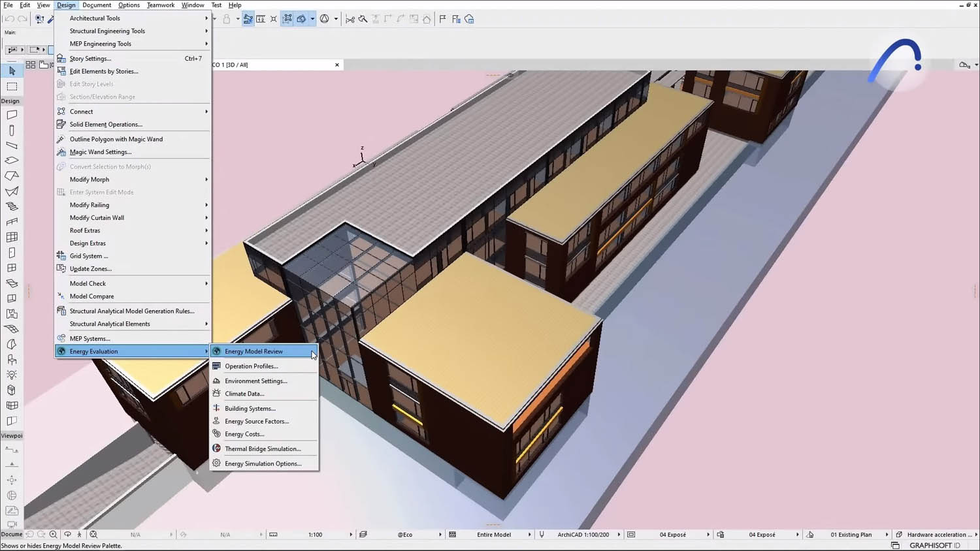The width and height of the screenshot is (980, 551).
Task: Open Dimension settings via the ruler toolbar icon
Action: [260, 19]
